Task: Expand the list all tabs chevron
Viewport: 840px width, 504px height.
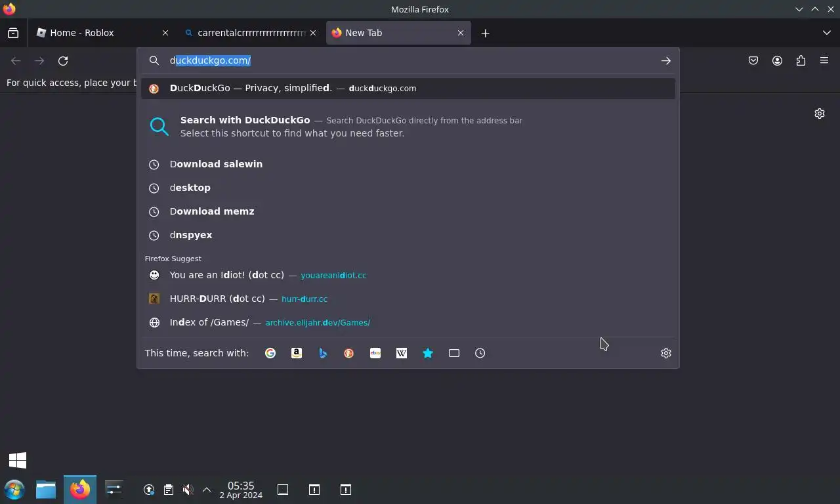Action: [827, 33]
